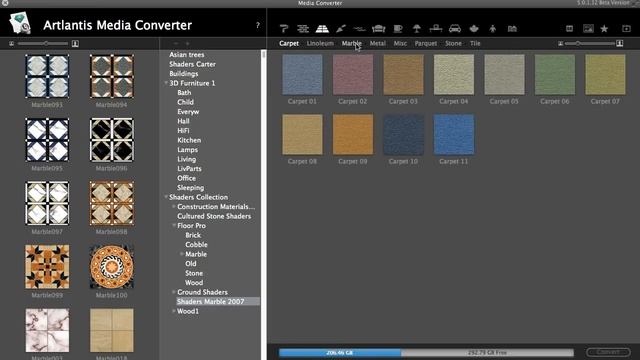Image resolution: width=640 pixels, height=360 pixels.
Task: Click the panel layout icon at toolbar right
Action: pyautogui.click(x=569, y=29)
